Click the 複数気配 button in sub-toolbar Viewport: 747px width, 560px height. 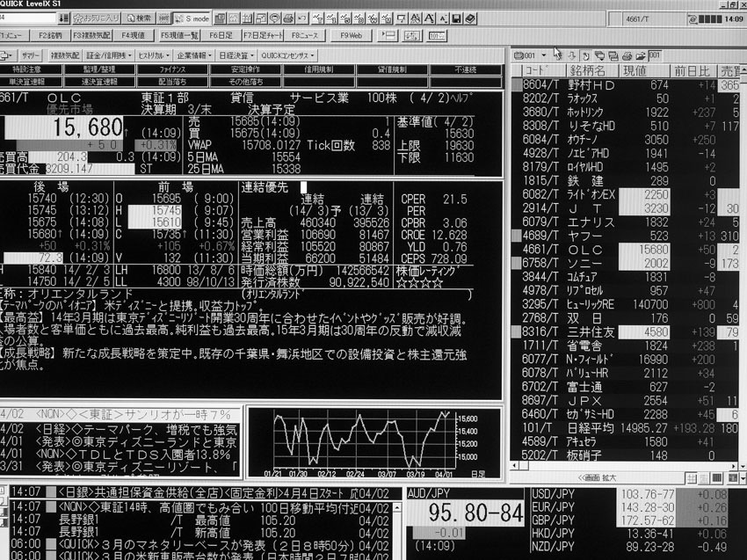65,55
